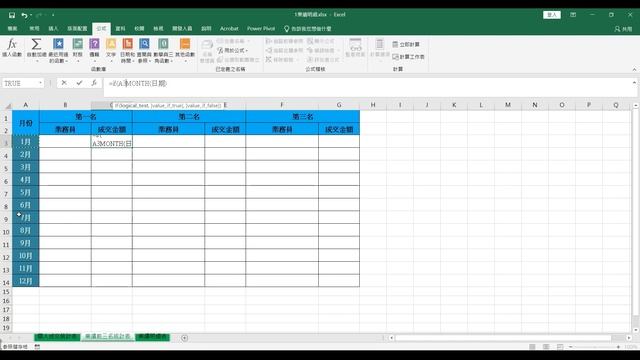This screenshot has height=360, width=640.
Task: Open the Logical functions purple question icon
Action: point(94,50)
